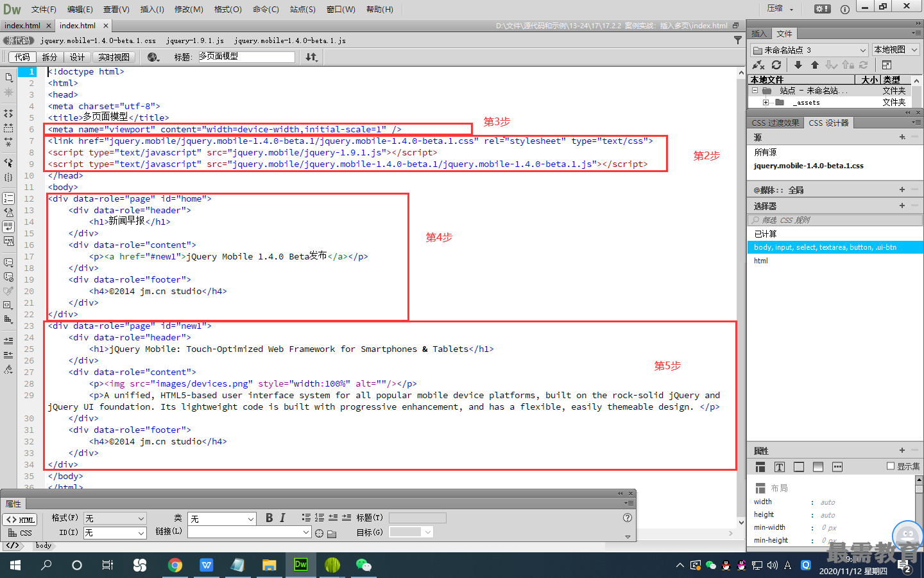Open WeChat from the taskbar

click(364, 565)
